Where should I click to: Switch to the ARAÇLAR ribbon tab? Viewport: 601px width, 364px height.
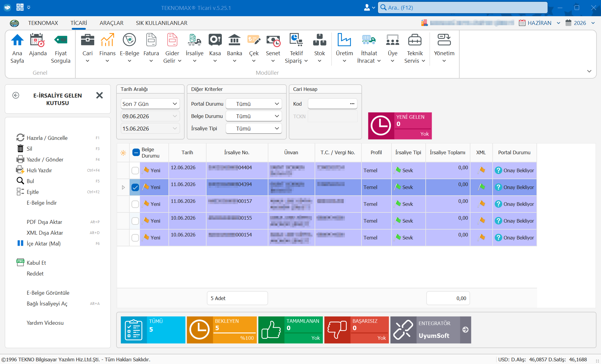(x=111, y=23)
